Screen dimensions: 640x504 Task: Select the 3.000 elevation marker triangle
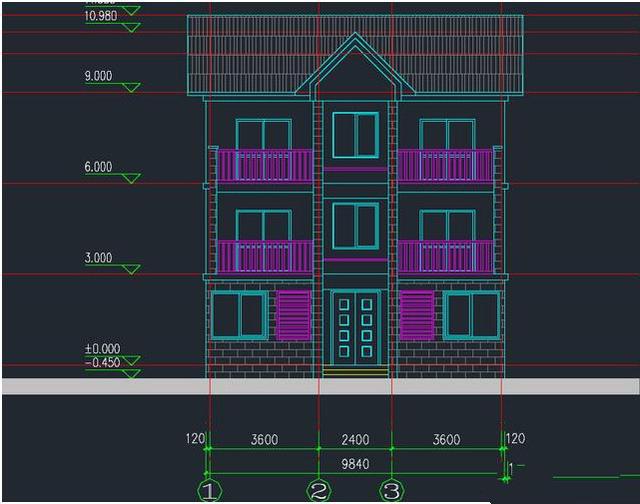point(130,270)
